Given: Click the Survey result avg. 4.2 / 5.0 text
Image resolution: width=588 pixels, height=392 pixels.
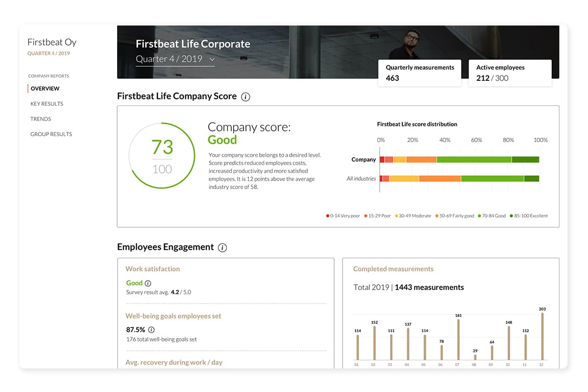Looking at the screenshot, I should 159,293.
